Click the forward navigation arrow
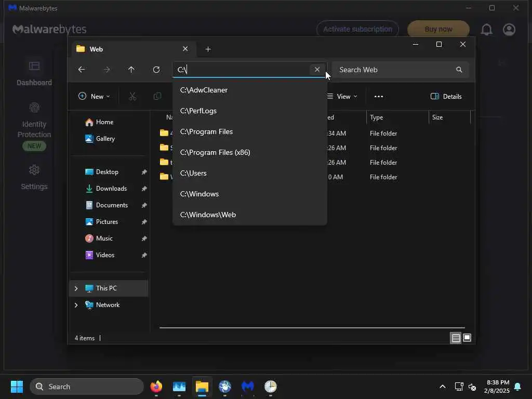 [x=107, y=70]
